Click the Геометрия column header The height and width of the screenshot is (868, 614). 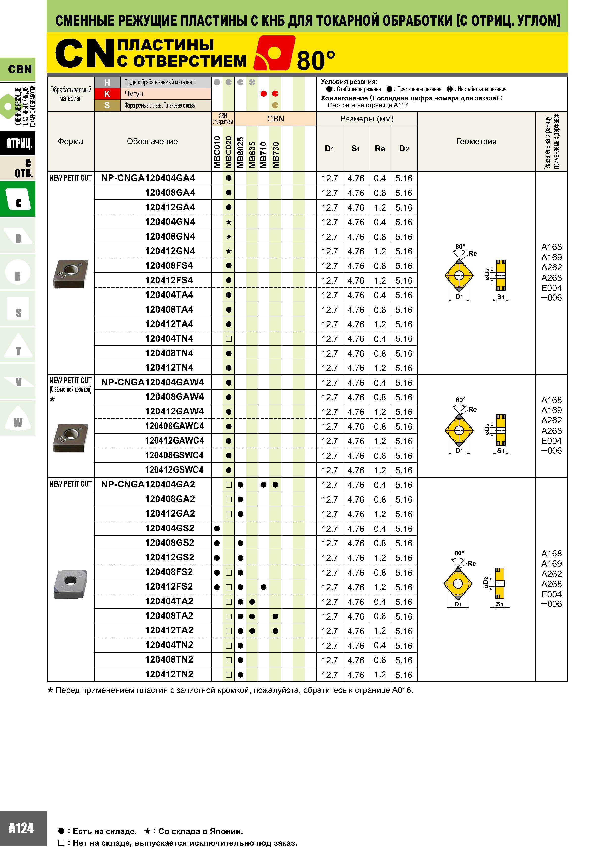(476, 141)
